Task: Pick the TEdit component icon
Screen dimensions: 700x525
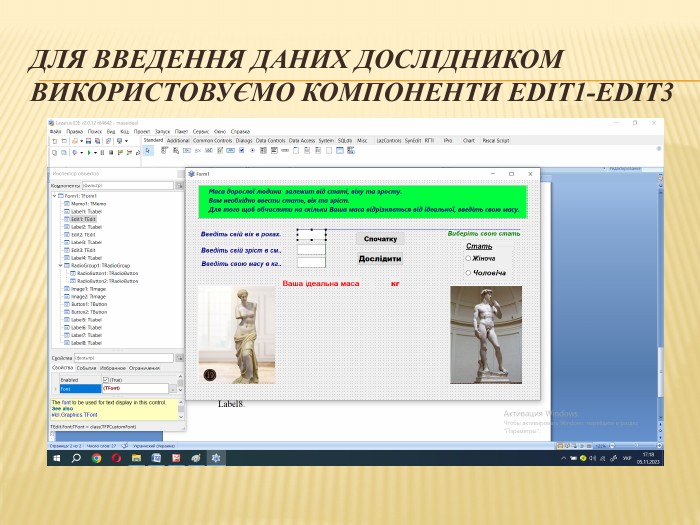Action: click(x=208, y=151)
